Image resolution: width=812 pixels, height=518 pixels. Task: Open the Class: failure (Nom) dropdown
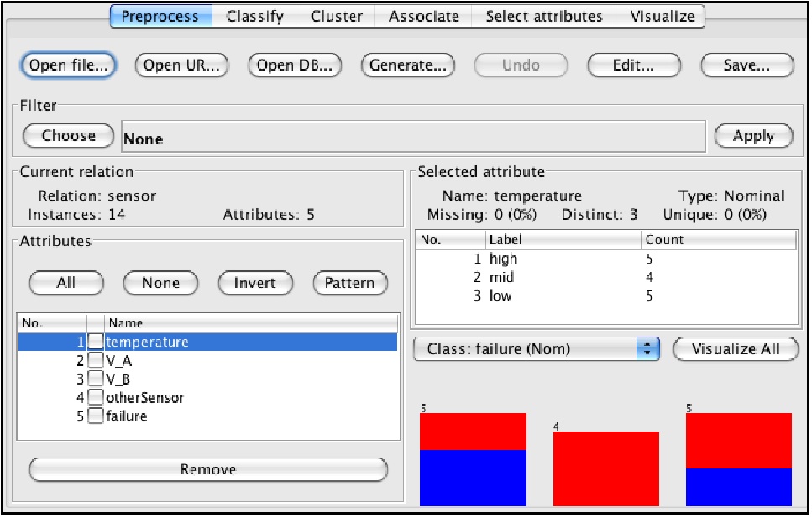(537, 348)
